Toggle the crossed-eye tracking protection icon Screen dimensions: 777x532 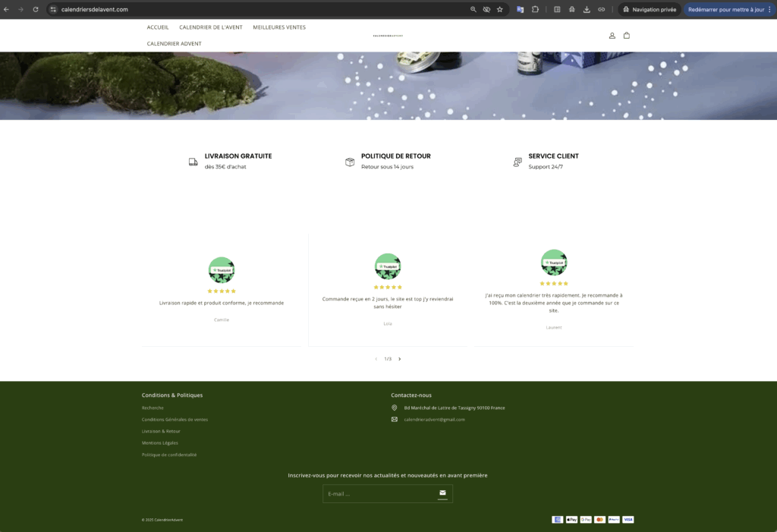pyautogui.click(x=486, y=10)
